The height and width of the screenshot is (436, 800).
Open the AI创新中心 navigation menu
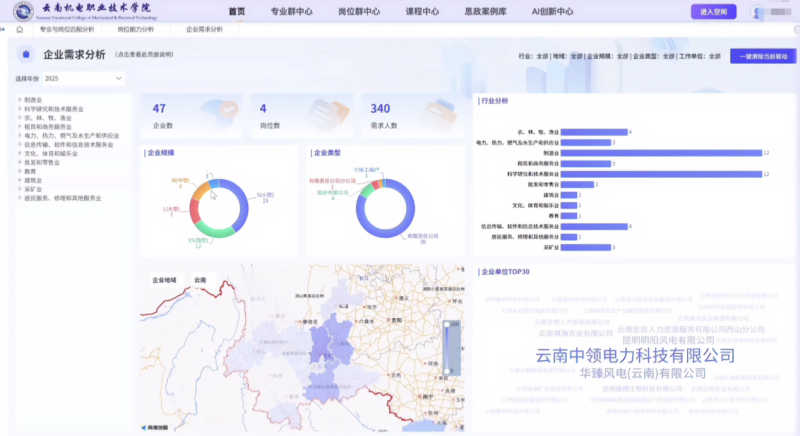pyautogui.click(x=552, y=12)
